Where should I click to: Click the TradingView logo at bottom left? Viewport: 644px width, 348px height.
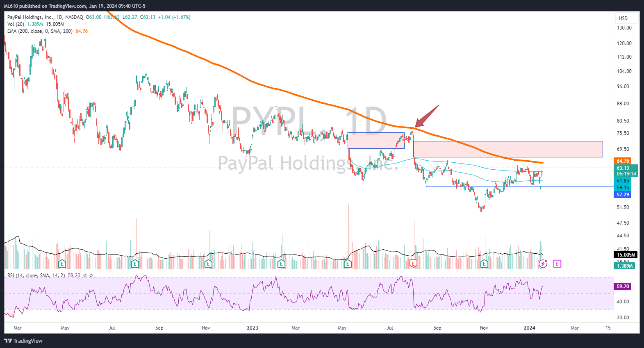click(x=23, y=341)
